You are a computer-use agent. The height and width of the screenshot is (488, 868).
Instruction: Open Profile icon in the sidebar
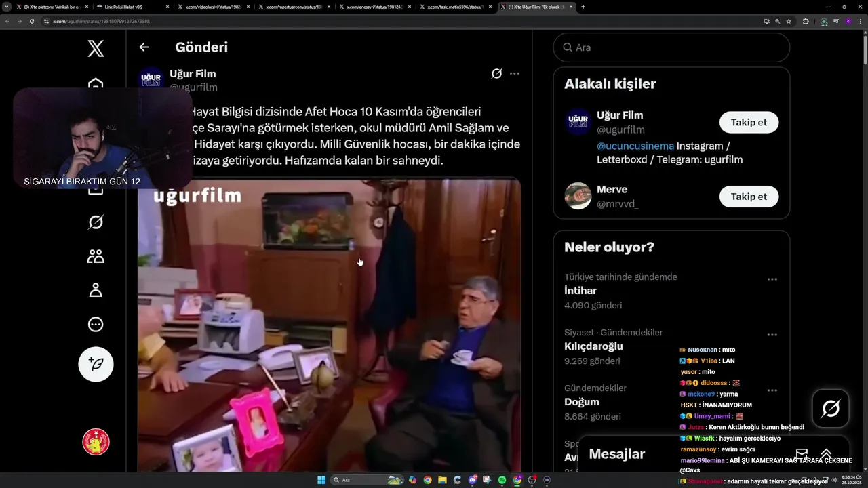96,290
